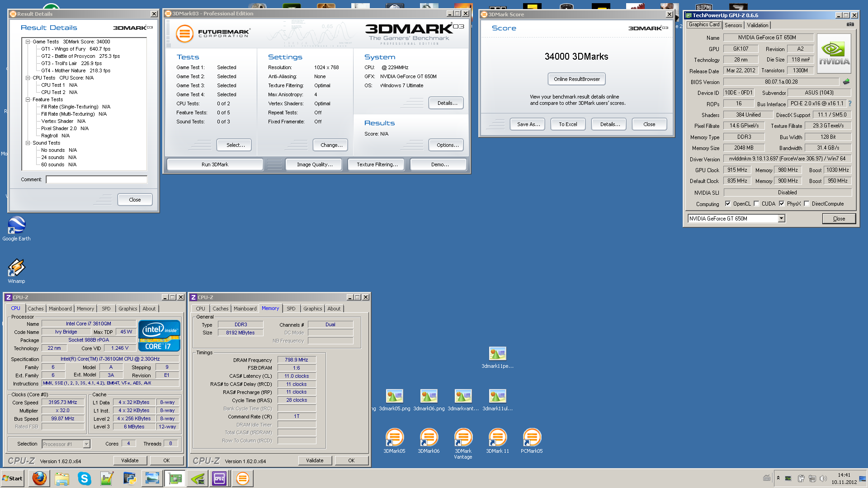The image size is (868, 488).
Task: Click the Bus Interface question mark
Action: pyautogui.click(x=850, y=103)
